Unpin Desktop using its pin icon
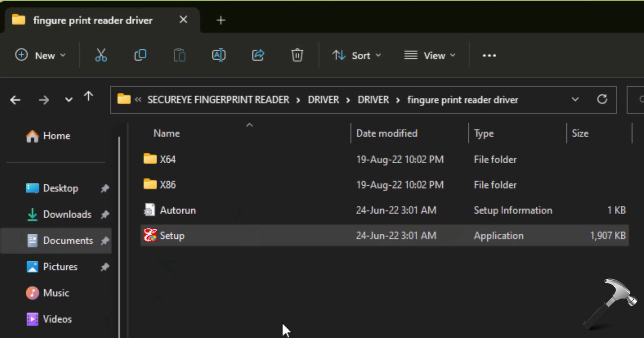This screenshot has height=338, width=644. coord(105,188)
